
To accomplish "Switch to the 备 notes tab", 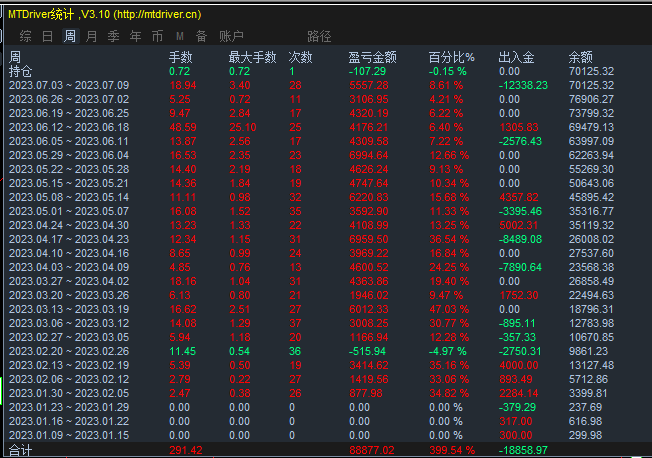I will point(202,36).
